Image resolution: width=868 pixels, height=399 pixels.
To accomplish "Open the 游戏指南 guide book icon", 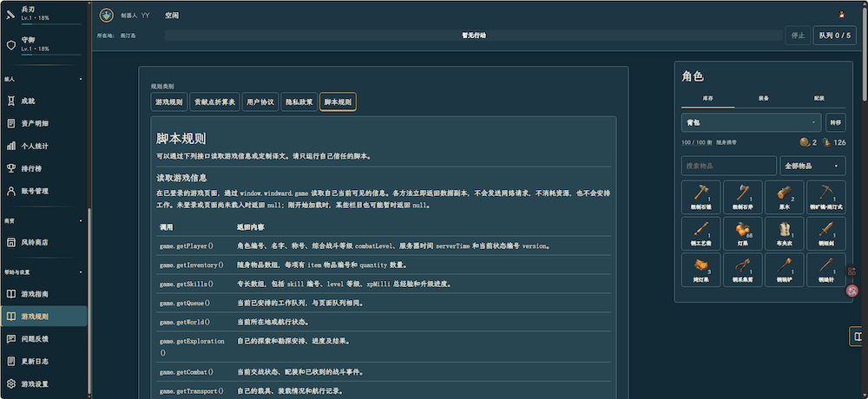I will pyautogui.click(x=10, y=294).
